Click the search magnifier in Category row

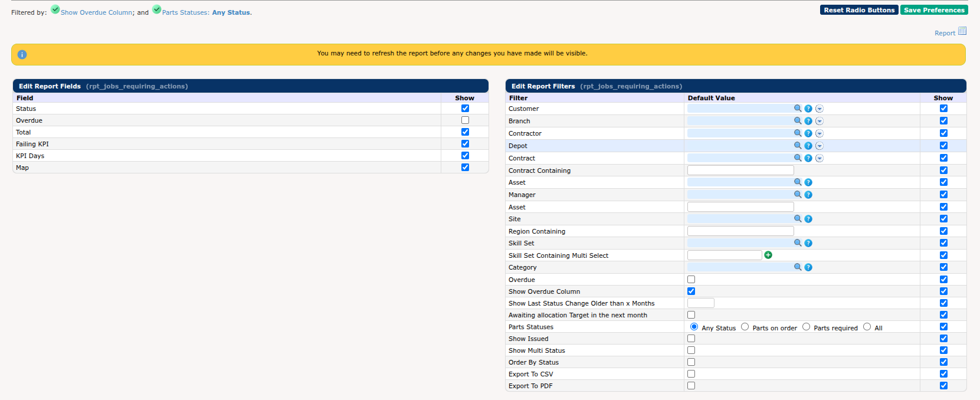798,267
